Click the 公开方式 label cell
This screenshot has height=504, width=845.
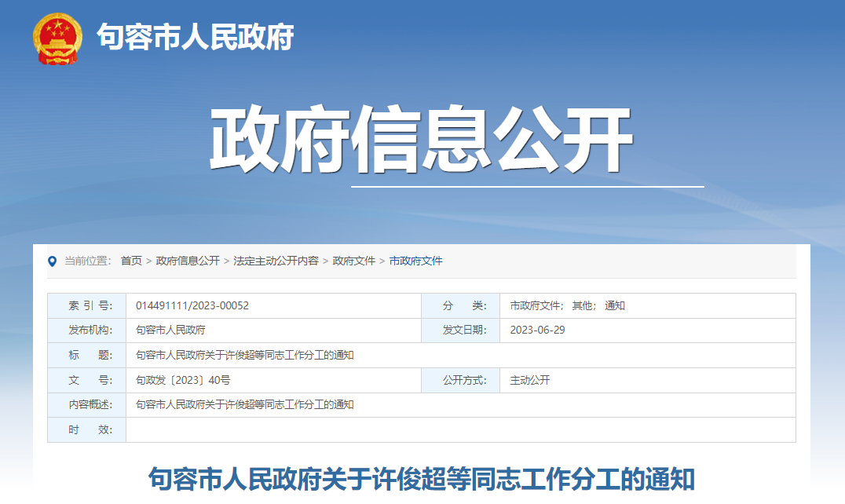pyautogui.click(x=461, y=380)
